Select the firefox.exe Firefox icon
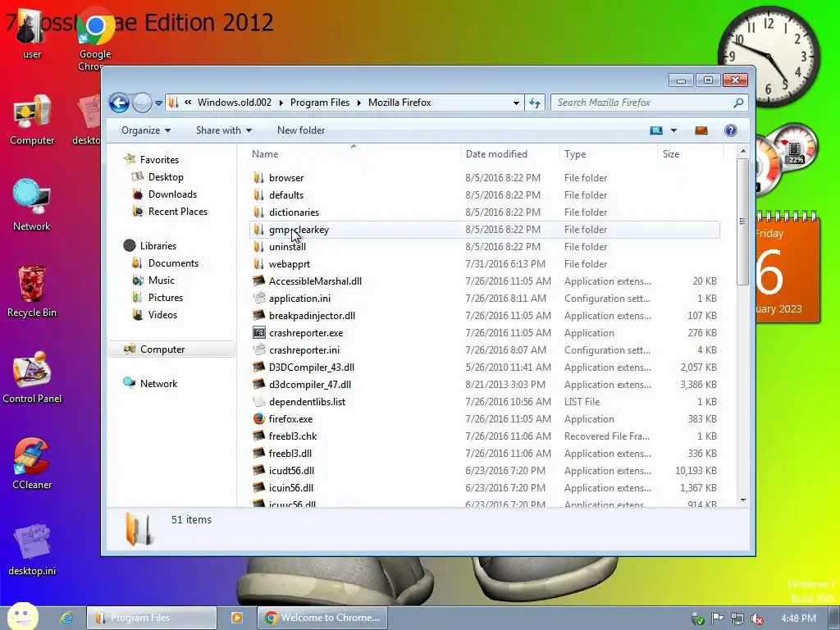Screen dimensions: 840x630 pos(258,418)
